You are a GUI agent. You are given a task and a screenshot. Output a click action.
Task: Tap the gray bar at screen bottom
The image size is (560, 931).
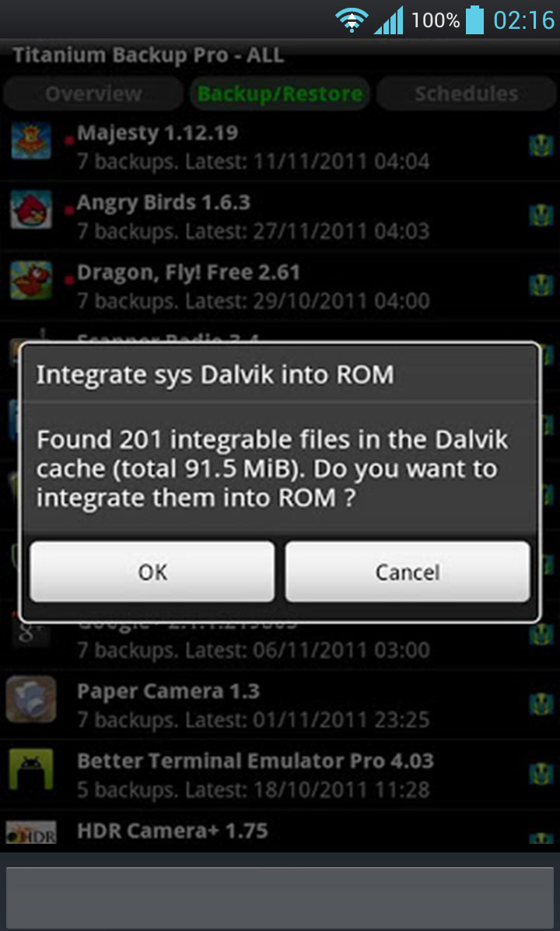(x=280, y=897)
